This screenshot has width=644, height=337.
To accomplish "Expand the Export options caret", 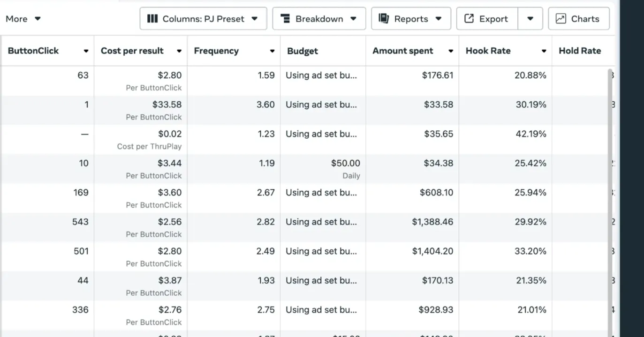I will [530, 19].
